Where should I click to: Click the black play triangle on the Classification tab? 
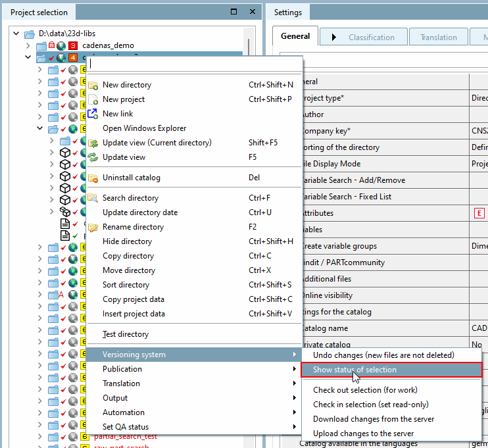[334, 37]
